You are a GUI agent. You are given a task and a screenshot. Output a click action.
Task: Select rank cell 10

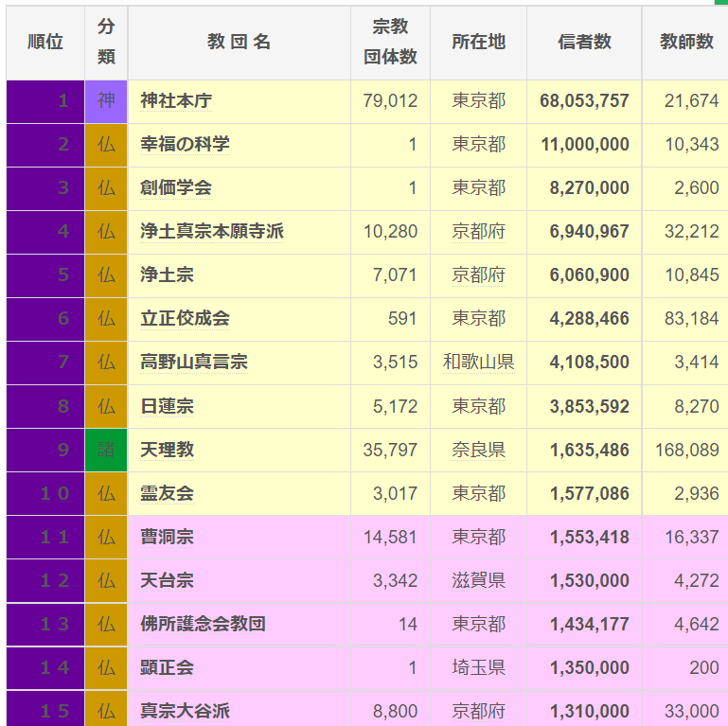pyautogui.click(x=45, y=494)
